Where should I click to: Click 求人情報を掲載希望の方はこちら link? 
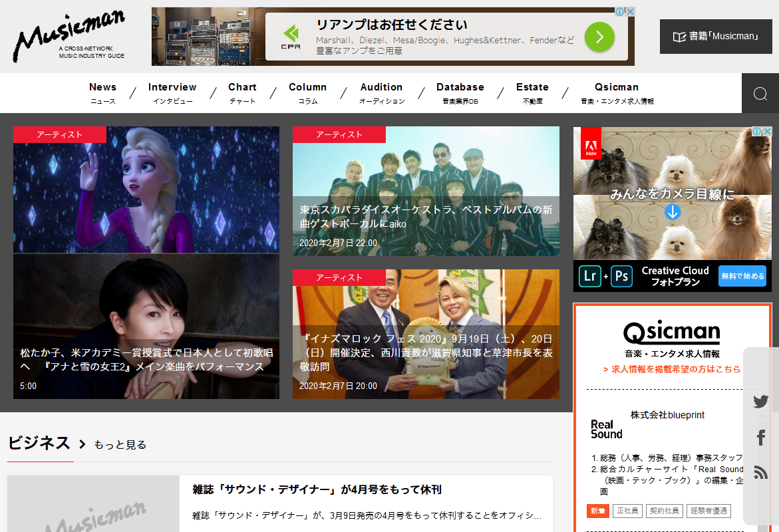coord(671,369)
